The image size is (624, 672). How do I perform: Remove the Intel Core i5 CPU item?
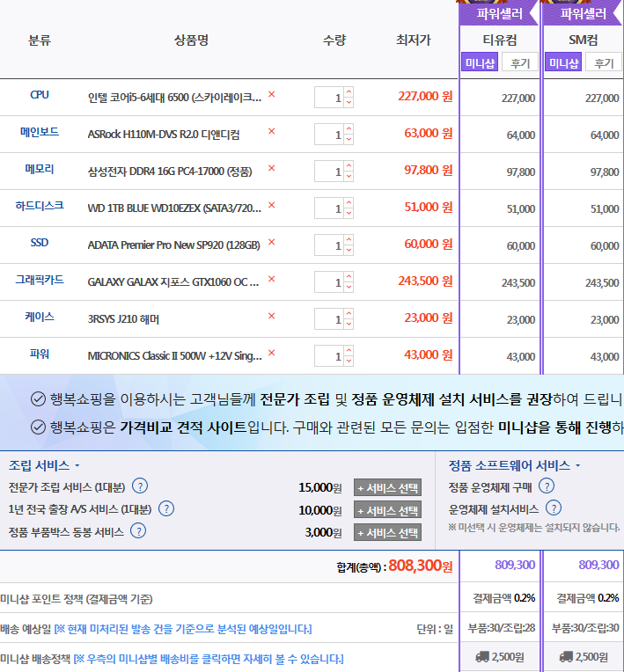point(271,95)
